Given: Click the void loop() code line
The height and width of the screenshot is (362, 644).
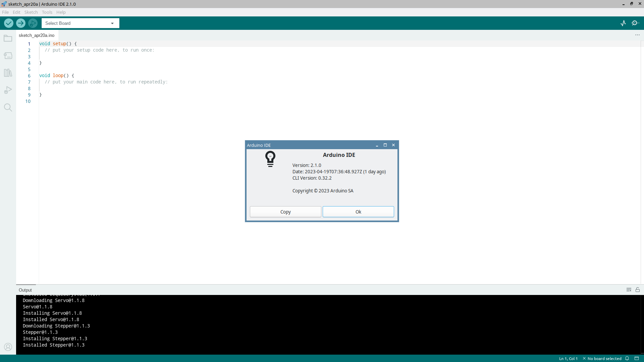Looking at the screenshot, I should point(57,75).
